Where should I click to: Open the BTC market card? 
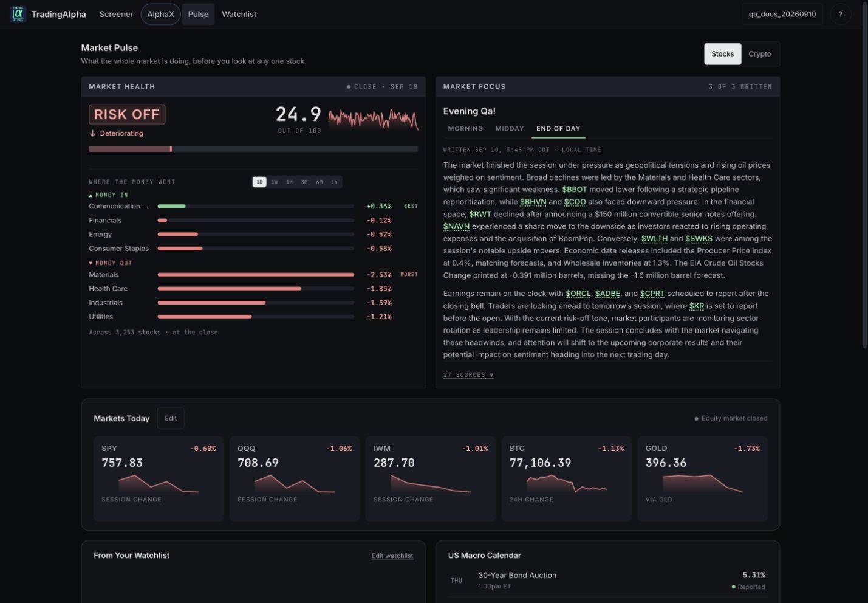click(x=567, y=479)
